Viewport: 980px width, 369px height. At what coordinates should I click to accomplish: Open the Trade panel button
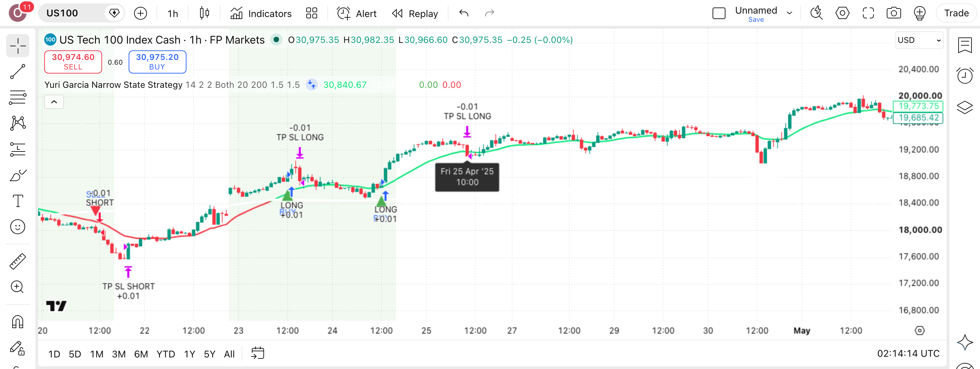[956, 13]
